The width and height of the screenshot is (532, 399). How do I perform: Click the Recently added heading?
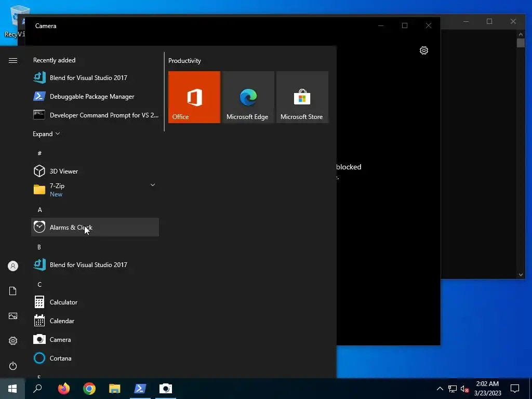(x=54, y=60)
